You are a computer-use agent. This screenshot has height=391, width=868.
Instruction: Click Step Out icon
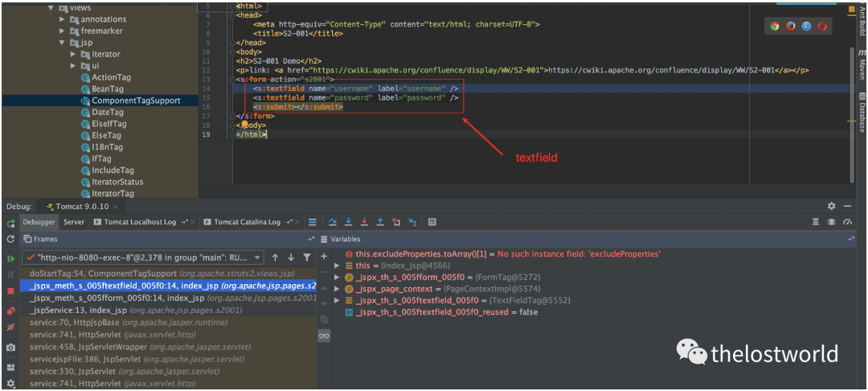pyautogui.click(x=380, y=222)
